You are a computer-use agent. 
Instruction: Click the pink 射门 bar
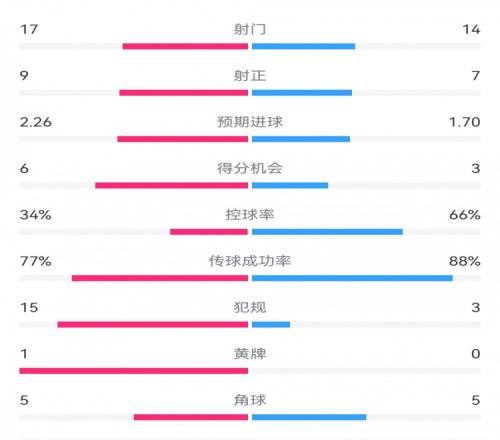point(185,46)
